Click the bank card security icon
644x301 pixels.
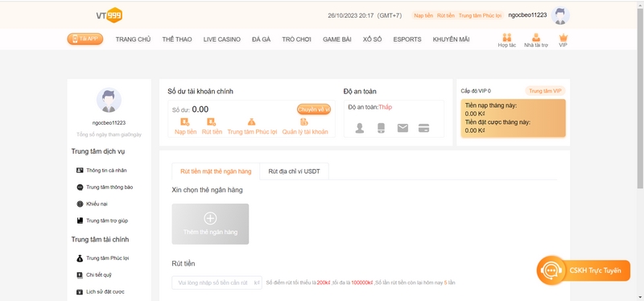[x=424, y=128]
